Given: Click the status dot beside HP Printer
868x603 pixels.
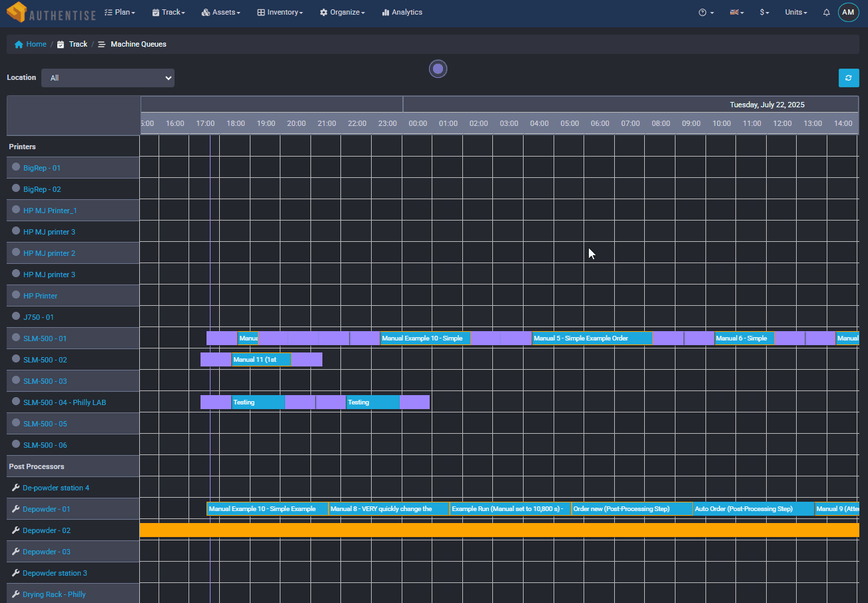Looking at the screenshot, I should click(x=15, y=295).
